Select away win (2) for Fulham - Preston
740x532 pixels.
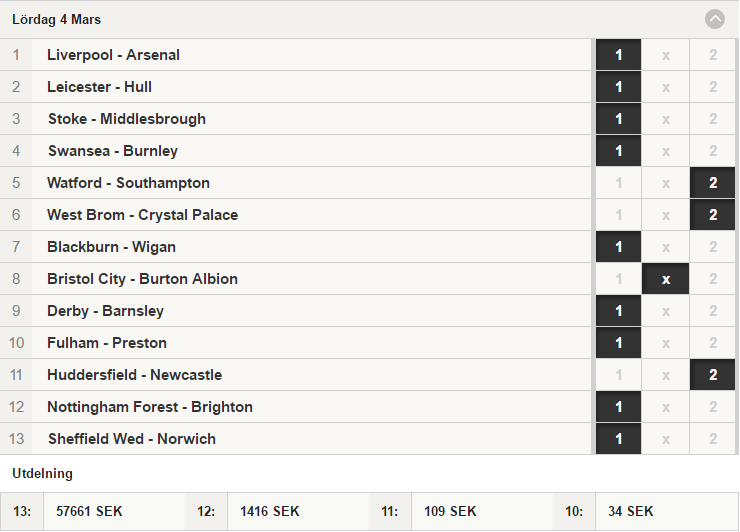713,343
